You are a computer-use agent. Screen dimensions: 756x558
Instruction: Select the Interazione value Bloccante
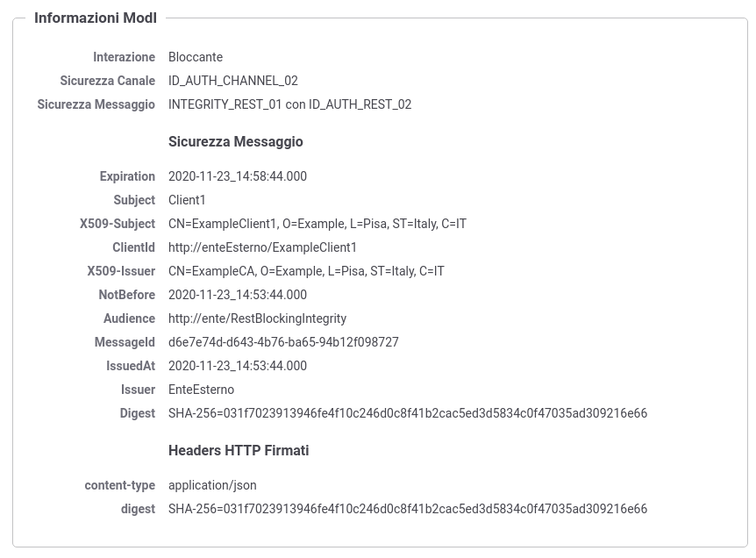pyautogui.click(x=196, y=57)
